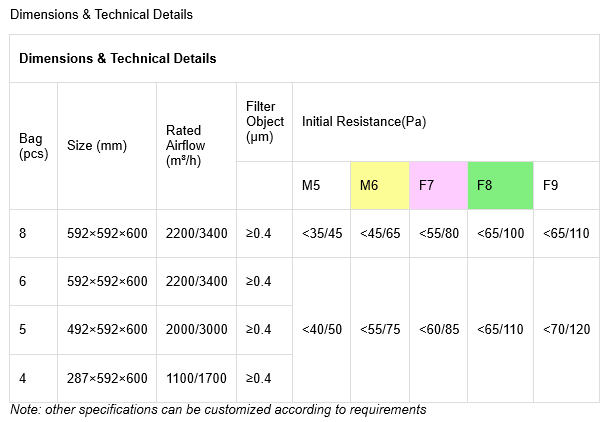
Task: Select the 492×592×600 size cell
Action: click(107, 329)
